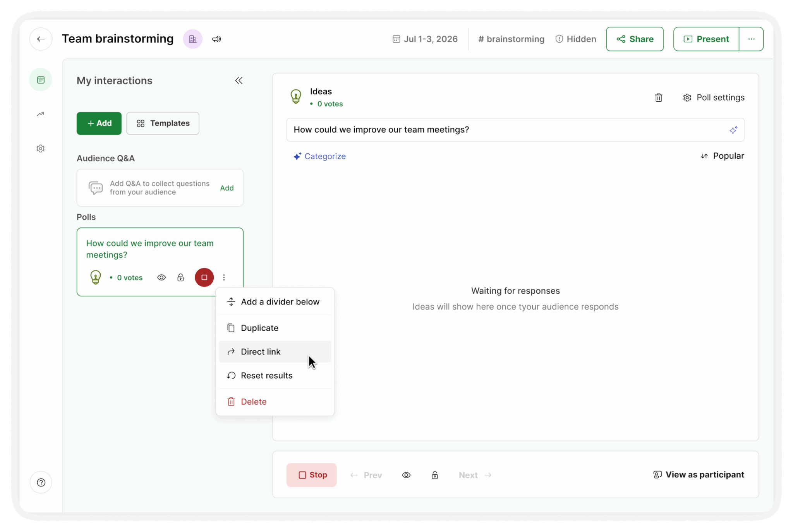Click the megaphone announcement icon

click(216, 39)
